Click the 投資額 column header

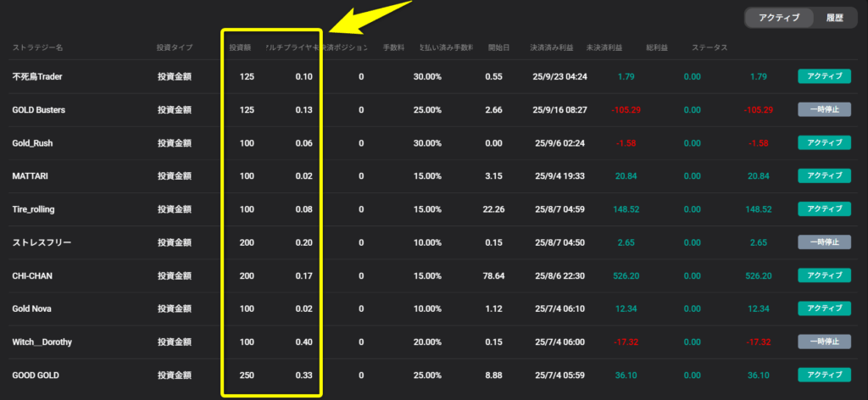click(239, 47)
